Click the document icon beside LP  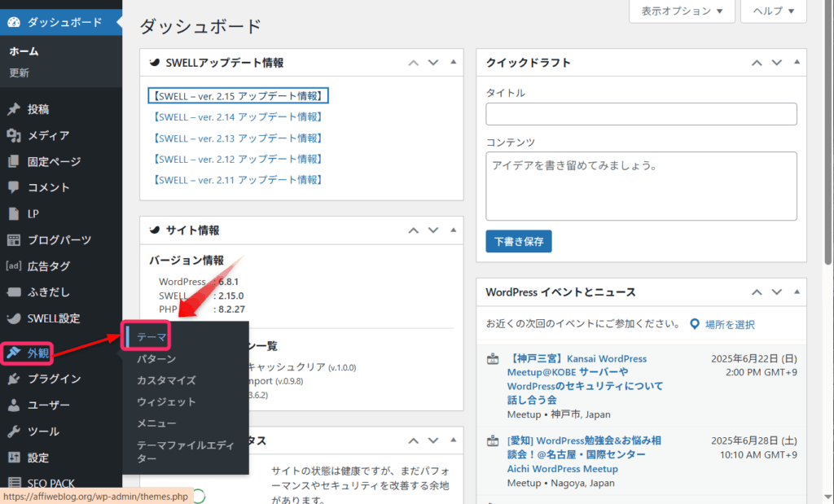coord(14,213)
